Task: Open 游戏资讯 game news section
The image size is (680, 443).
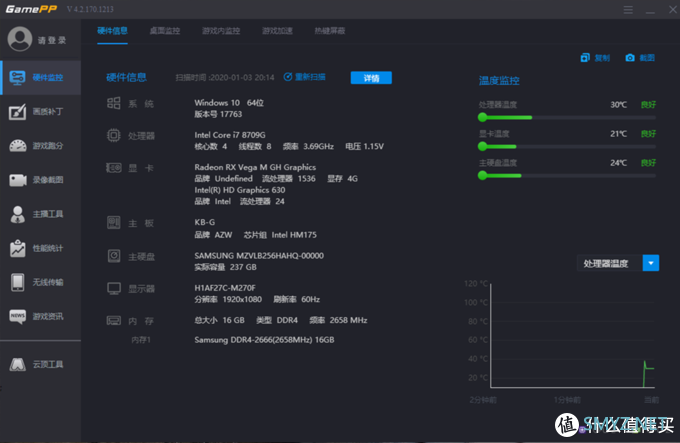Action: click(x=41, y=316)
